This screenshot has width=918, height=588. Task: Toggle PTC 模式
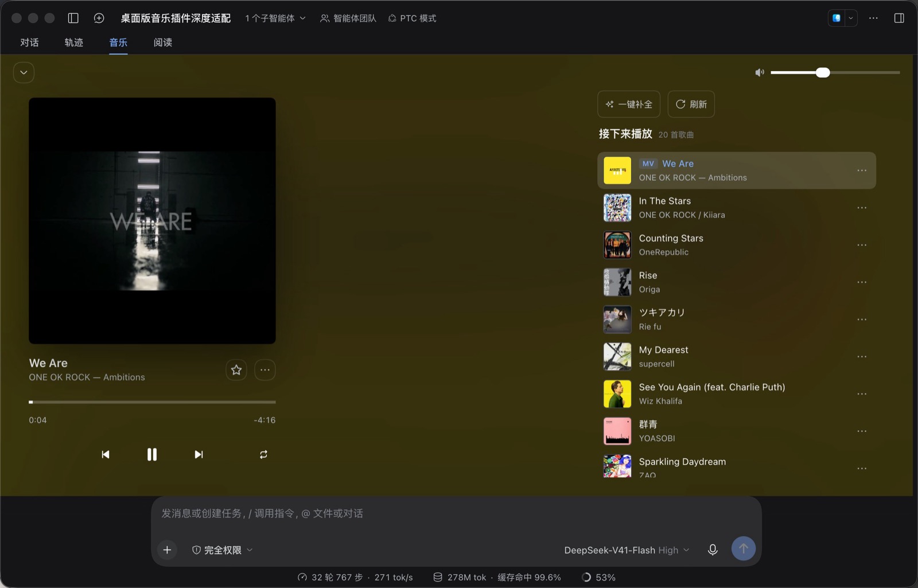[x=412, y=18]
